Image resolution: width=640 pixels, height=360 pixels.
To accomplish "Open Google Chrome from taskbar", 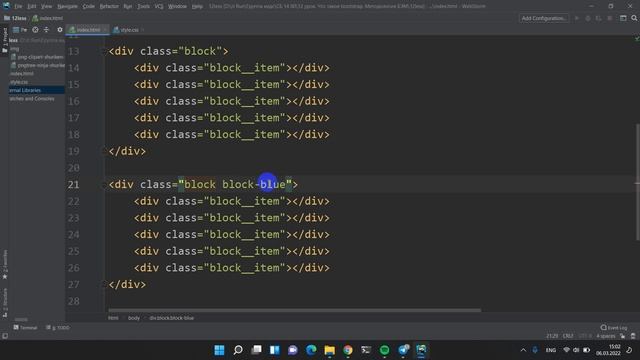I will (x=348, y=350).
